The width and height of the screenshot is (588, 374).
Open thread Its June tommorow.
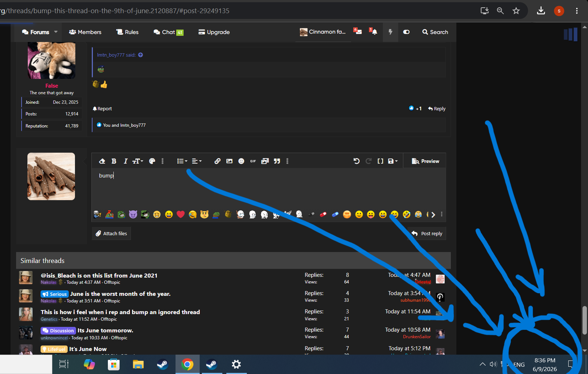point(105,330)
